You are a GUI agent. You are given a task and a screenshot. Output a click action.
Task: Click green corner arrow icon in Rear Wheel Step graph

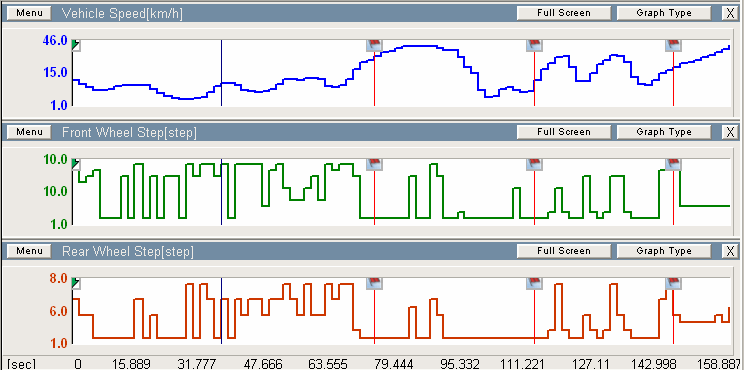pos(76,284)
